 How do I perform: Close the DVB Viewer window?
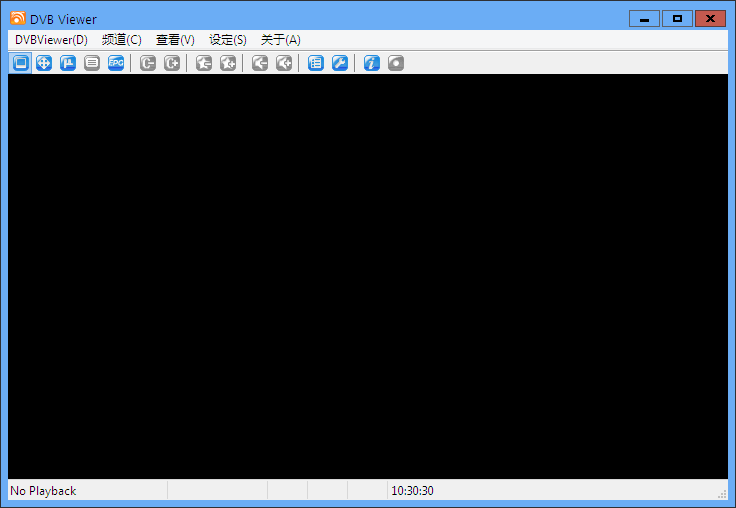711,19
